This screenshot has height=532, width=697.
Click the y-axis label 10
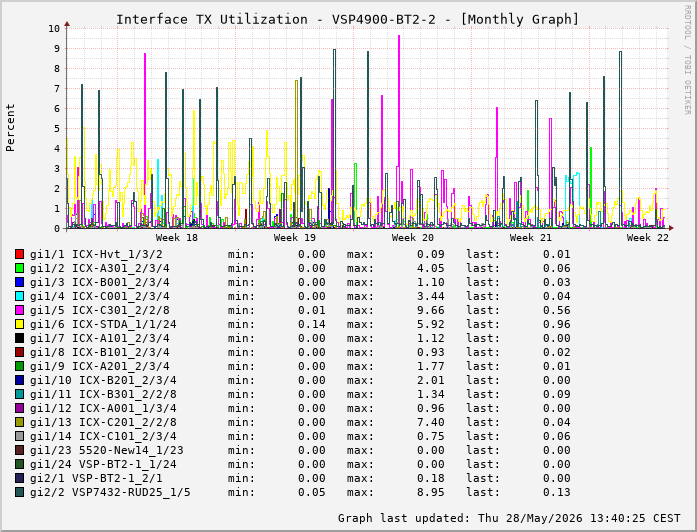click(54, 28)
